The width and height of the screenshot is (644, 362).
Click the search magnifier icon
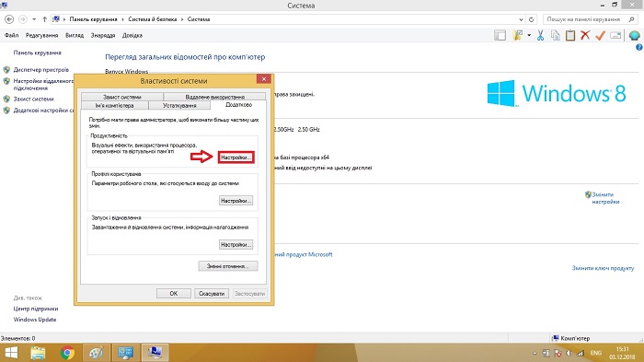click(631, 19)
